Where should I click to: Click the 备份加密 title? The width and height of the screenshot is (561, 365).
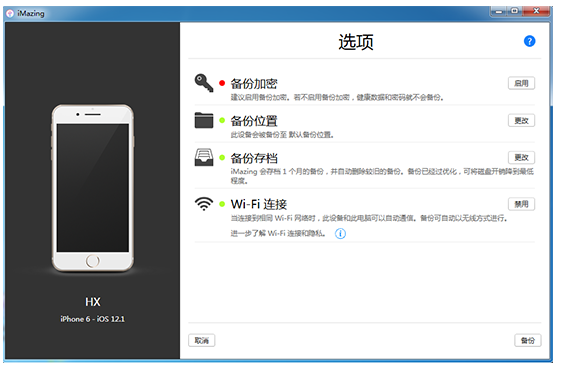pos(254,83)
